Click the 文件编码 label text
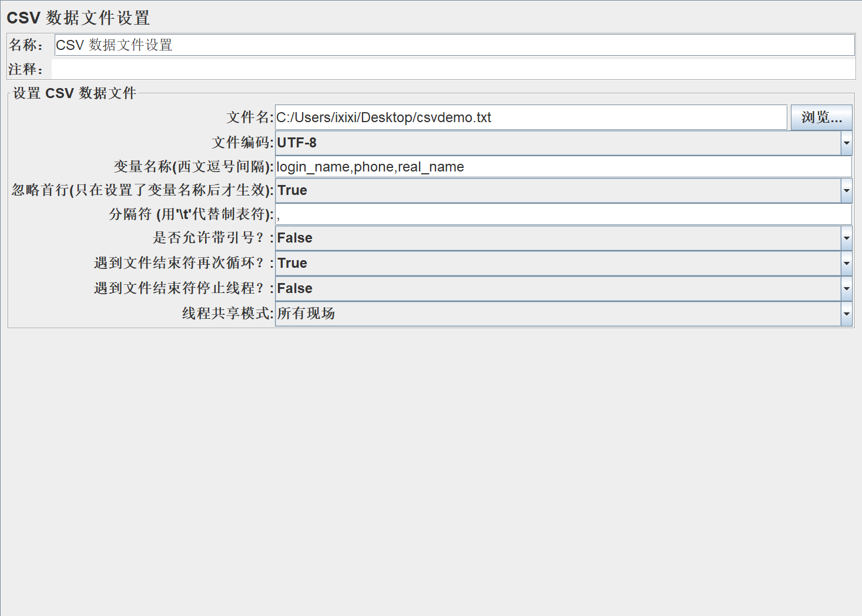Screen dimensions: 862x616 click(x=243, y=143)
